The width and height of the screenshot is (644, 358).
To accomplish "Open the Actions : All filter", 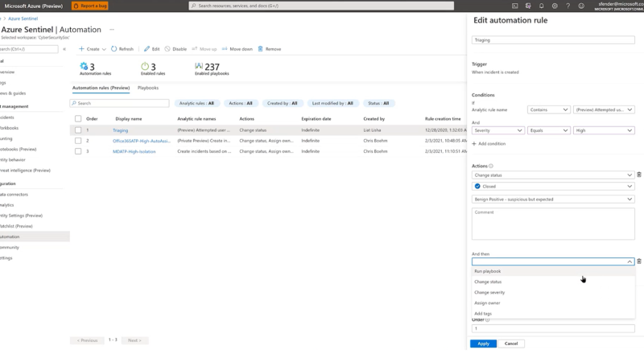I will pyautogui.click(x=241, y=104).
